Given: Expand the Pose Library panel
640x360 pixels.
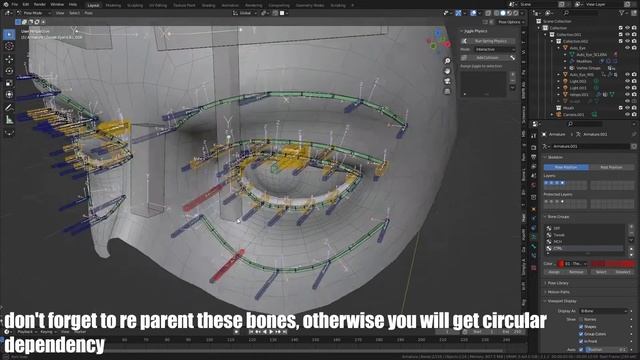Looking at the screenshot, I should coord(557,283).
